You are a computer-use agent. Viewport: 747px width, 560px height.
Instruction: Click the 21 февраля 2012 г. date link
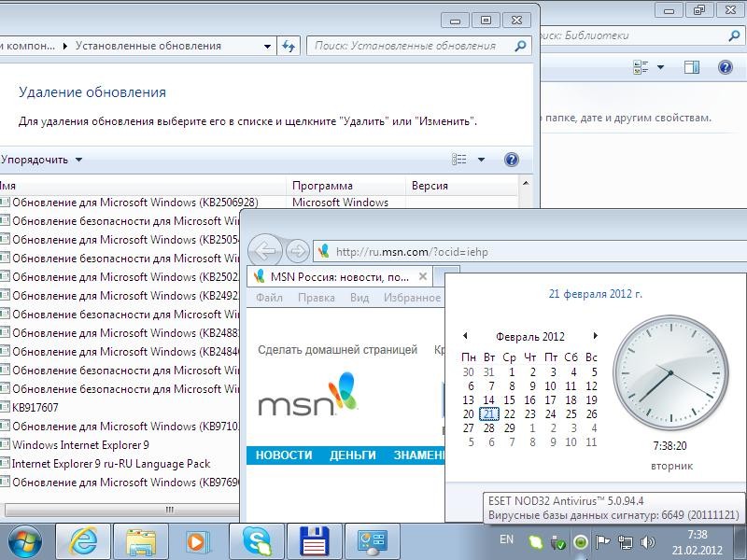click(596, 294)
